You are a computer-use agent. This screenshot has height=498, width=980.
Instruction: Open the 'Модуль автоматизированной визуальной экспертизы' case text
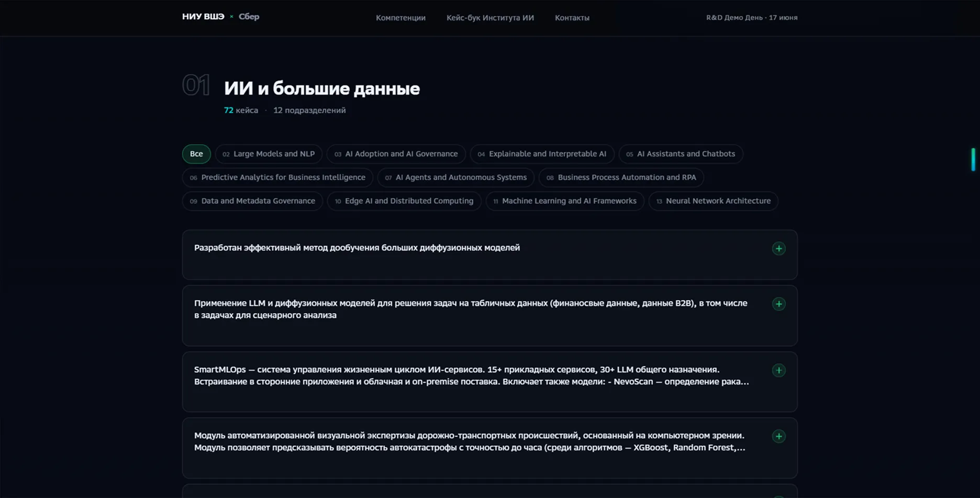click(x=470, y=442)
